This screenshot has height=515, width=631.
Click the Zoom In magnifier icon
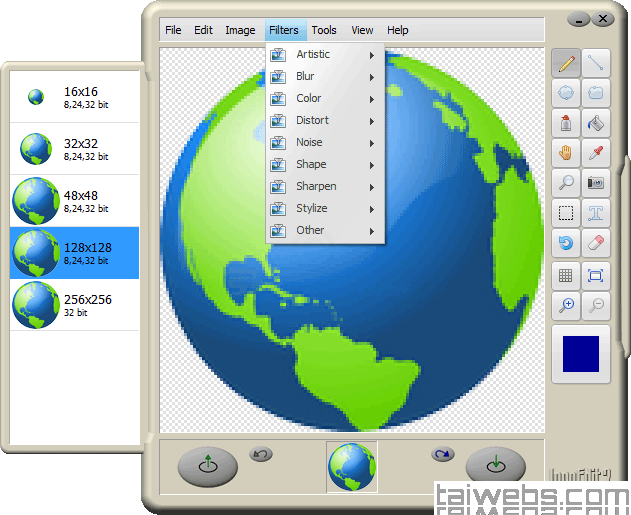coord(566,306)
